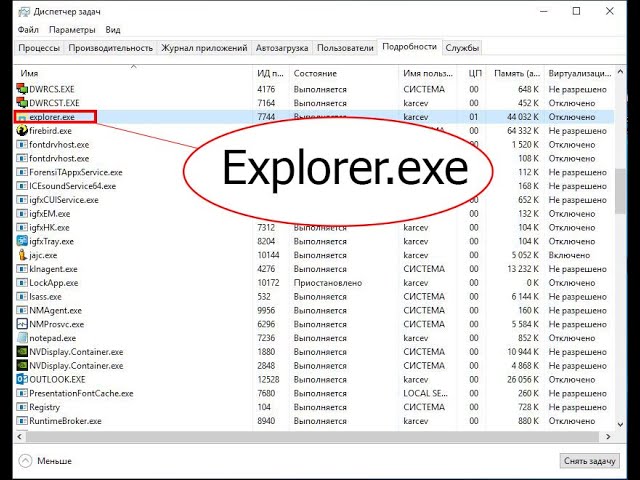Viewport: 640px width, 480px height.
Task: Select the igfxCUIService.exe process name
Action: pos(64,200)
